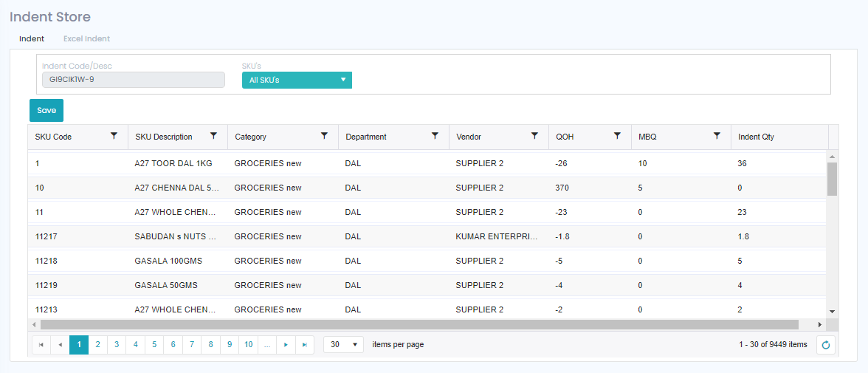Go to the first page

[41, 345]
